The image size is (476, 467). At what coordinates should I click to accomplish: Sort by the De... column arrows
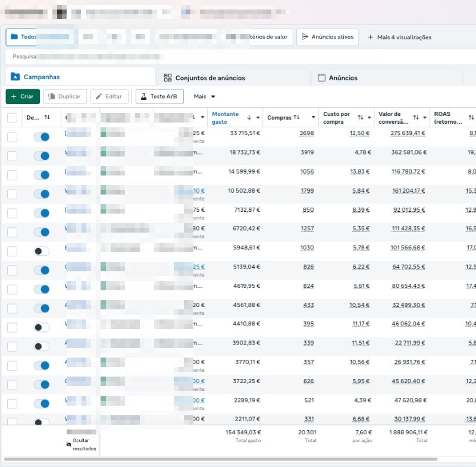(x=47, y=117)
